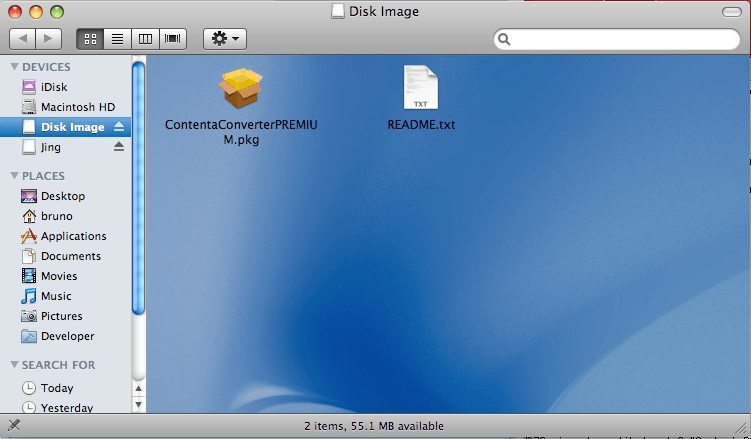Click the toolbar hide pill button
The width and height of the screenshot is (751, 439).
731,12
